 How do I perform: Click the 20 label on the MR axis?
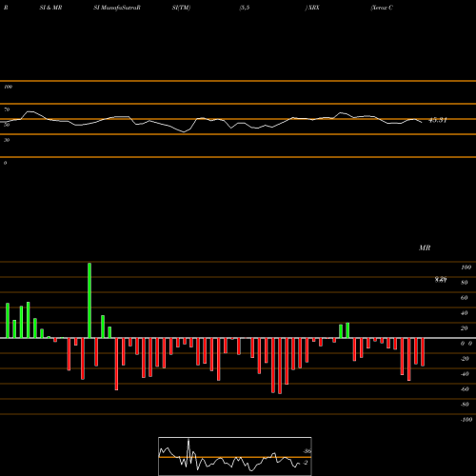coord(465,328)
